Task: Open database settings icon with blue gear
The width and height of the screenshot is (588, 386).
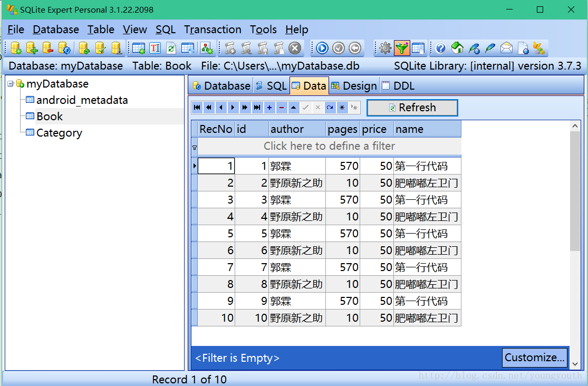Action: point(64,48)
